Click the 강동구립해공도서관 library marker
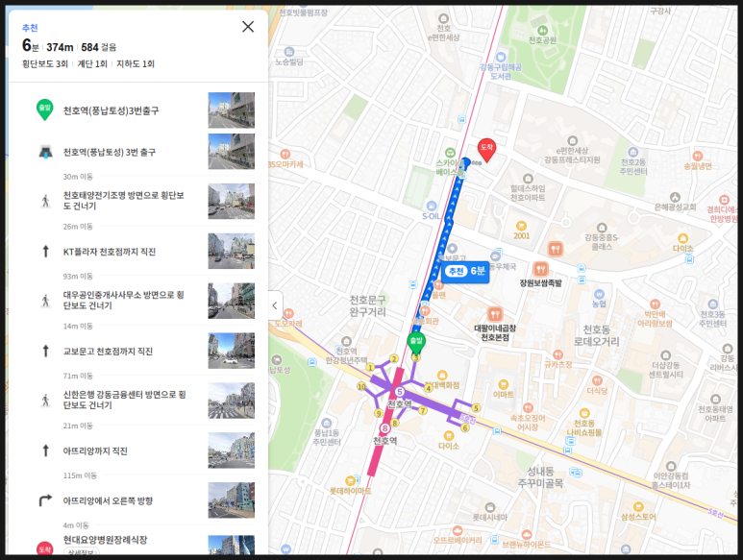Viewport: 743px width, 560px height. coord(501,58)
